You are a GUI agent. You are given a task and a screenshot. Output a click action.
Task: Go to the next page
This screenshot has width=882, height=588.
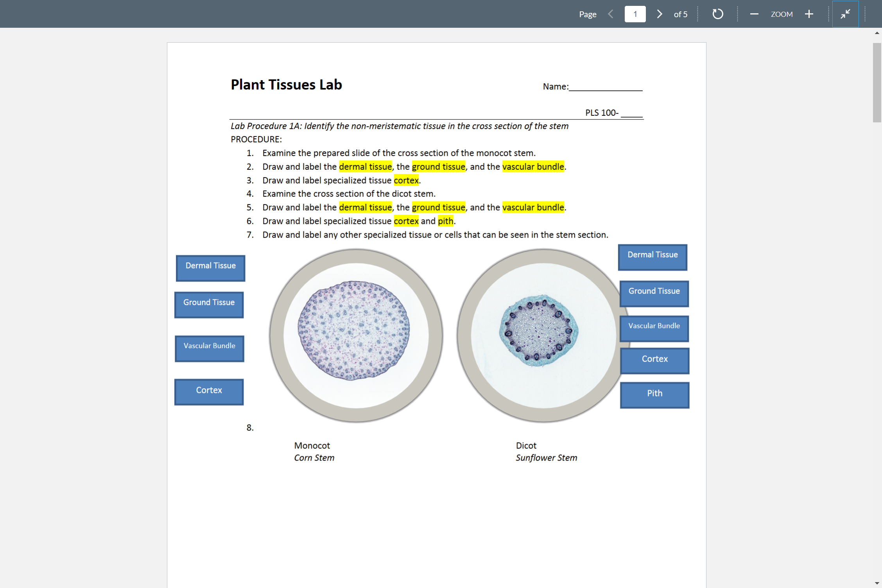click(x=659, y=14)
